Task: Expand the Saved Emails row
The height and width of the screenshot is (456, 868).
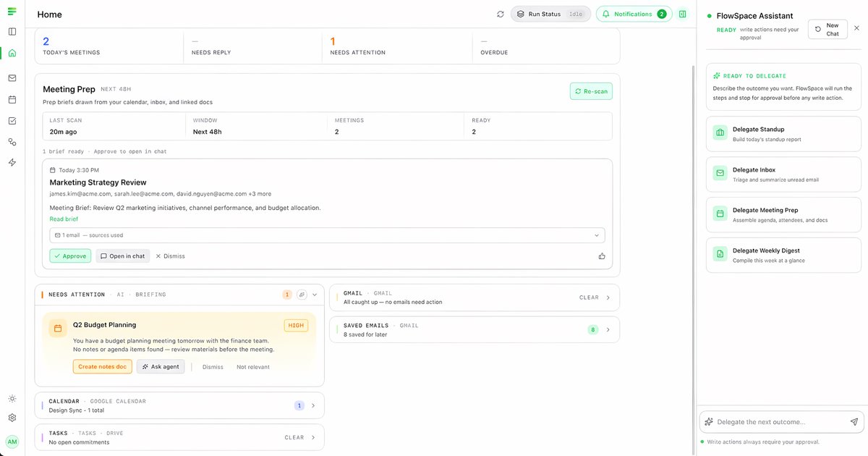Action: coord(475,329)
